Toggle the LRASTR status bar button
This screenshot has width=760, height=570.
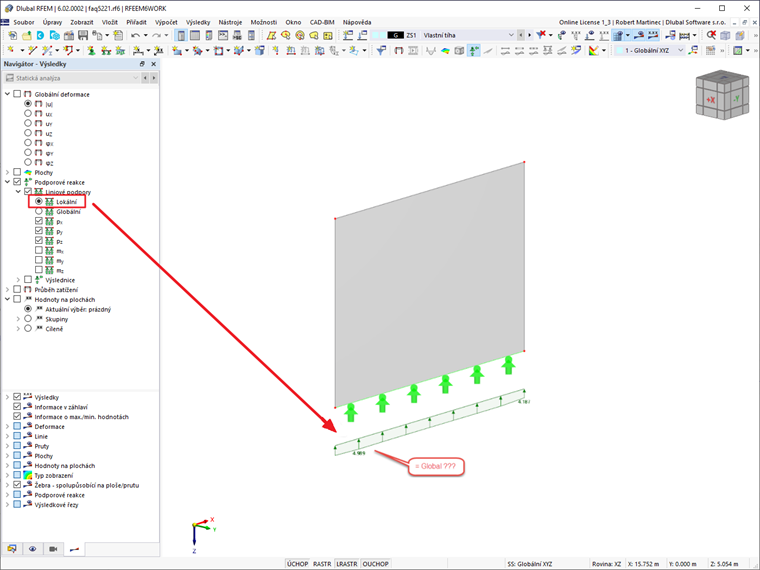pos(347,564)
